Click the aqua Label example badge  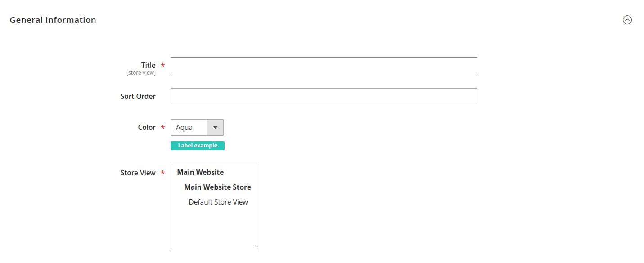pyautogui.click(x=197, y=146)
